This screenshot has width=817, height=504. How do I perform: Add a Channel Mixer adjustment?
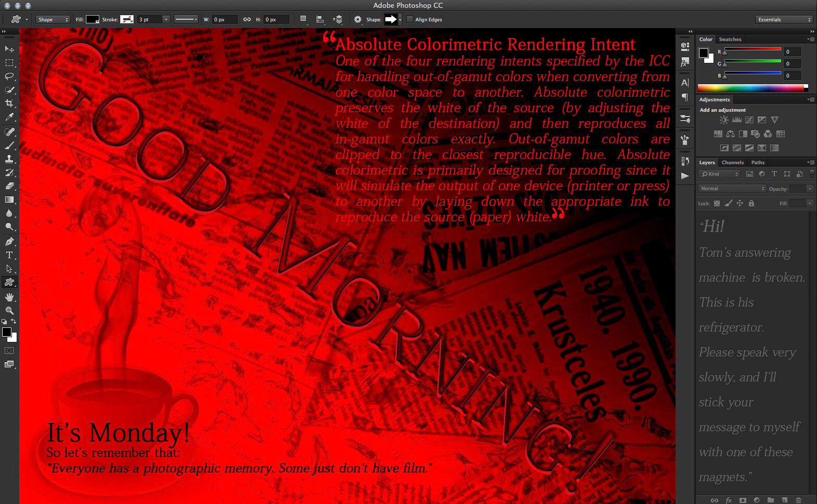click(768, 134)
